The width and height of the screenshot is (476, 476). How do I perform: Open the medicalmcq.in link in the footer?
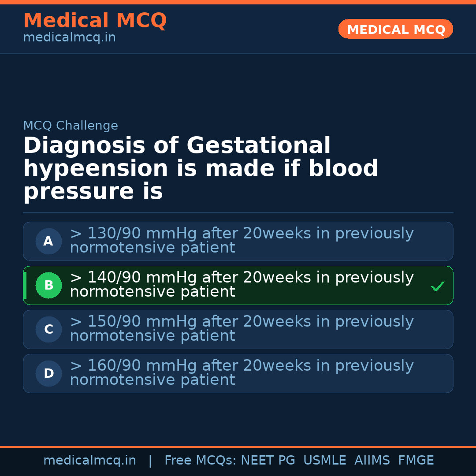click(89, 461)
